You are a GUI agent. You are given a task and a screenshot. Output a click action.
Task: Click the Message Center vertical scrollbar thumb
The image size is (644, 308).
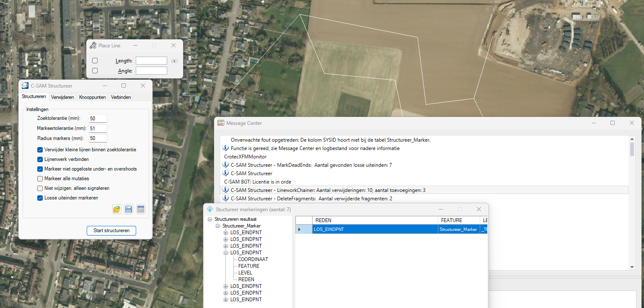633,149
